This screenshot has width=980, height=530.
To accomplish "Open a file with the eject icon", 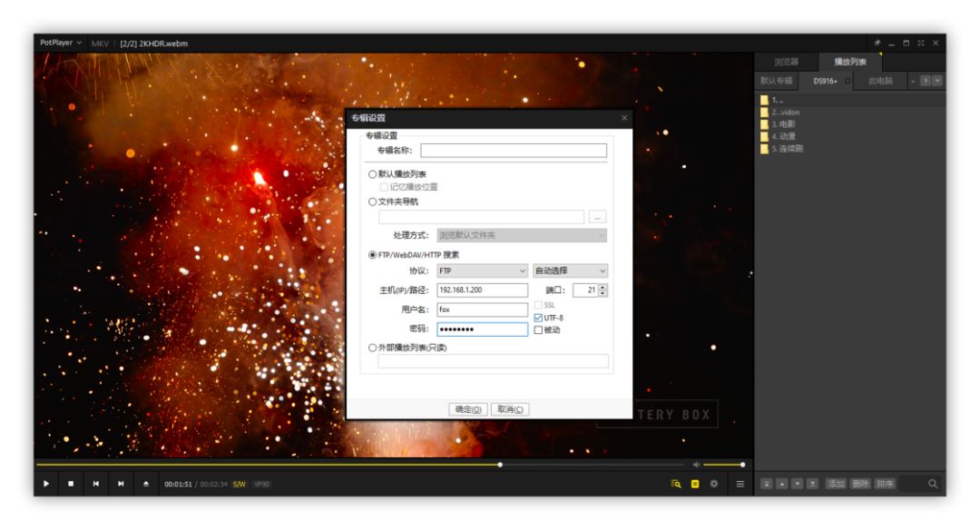I will (x=147, y=484).
